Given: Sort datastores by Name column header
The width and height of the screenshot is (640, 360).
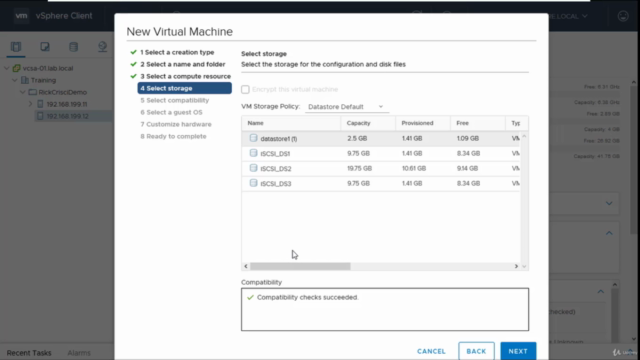Looking at the screenshot, I should click(291, 123).
